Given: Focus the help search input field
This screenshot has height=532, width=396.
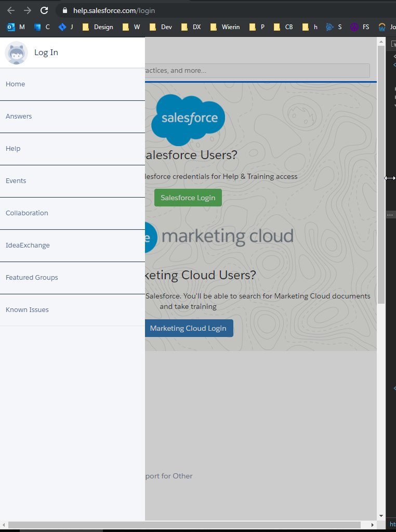Looking at the screenshot, I should [257, 71].
